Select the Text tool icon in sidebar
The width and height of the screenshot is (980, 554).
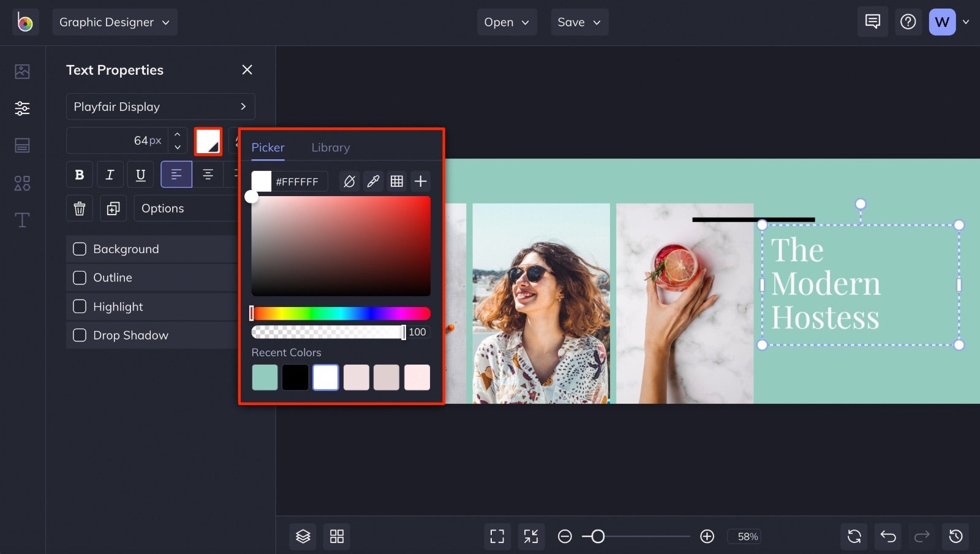point(22,220)
